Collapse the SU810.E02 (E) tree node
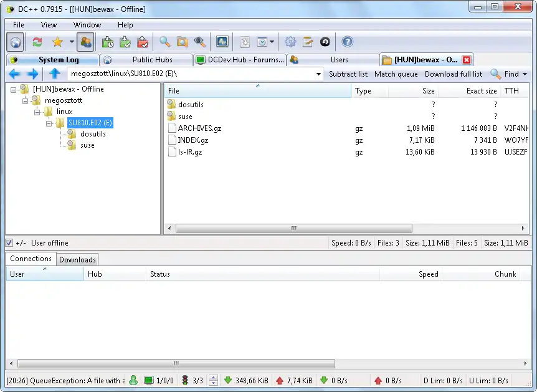Image resolution: width=537 pixels, height=392 pixels. point(49,123)
